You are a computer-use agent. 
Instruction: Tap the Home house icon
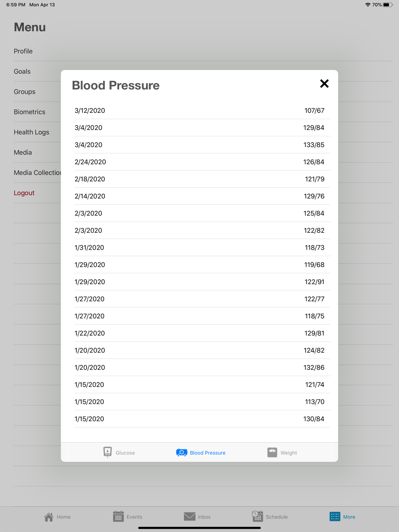pyautogui.click(x=49, y=517)
